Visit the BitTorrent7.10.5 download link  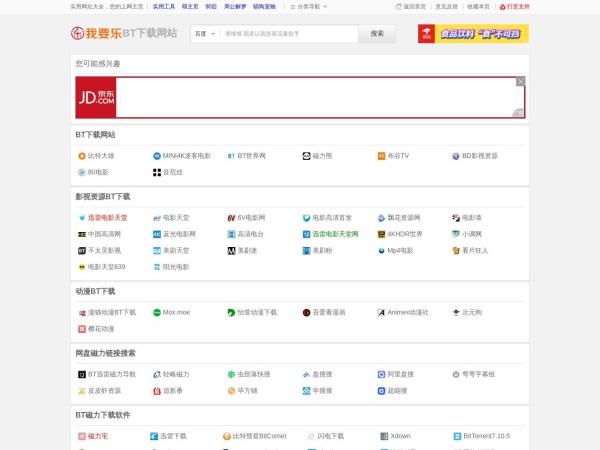click(487, 436)
